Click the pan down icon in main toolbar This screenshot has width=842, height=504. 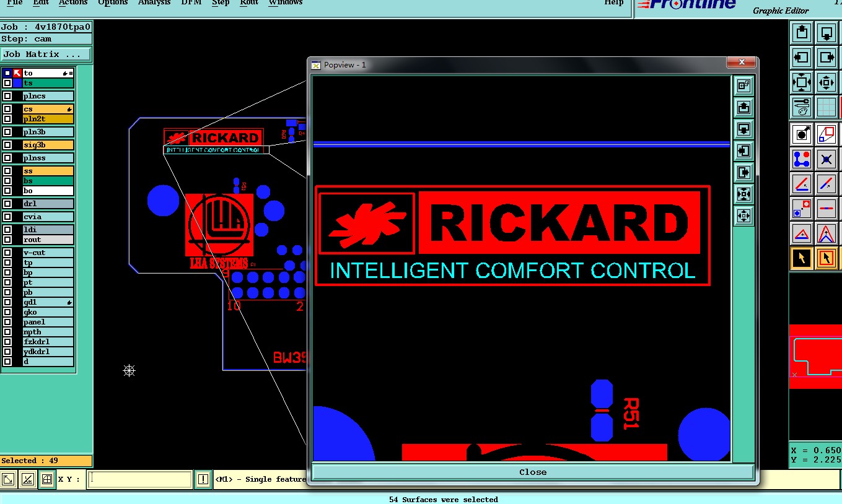[826, 32]
